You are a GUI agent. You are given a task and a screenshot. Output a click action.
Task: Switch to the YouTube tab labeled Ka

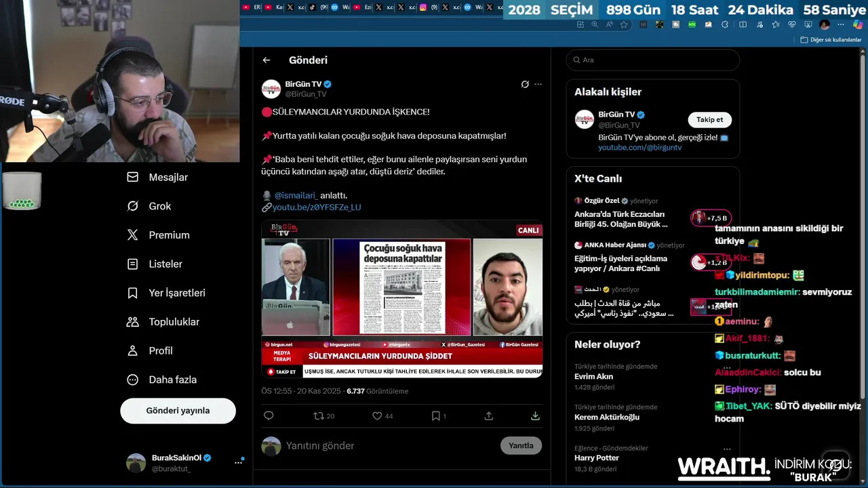273,7
